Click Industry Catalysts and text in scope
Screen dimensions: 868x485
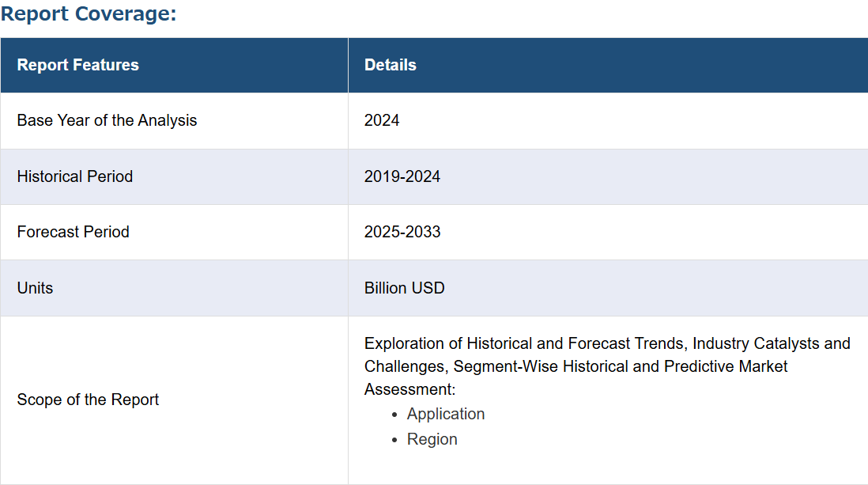(771, 343)
